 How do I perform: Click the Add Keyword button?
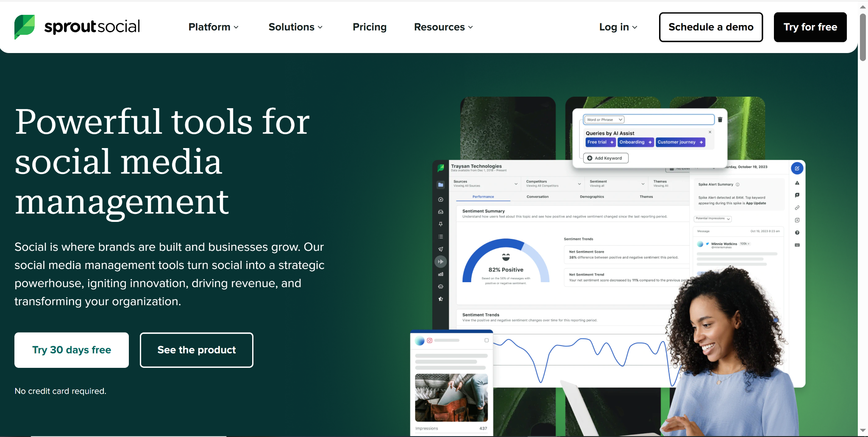tap(606, 158)
